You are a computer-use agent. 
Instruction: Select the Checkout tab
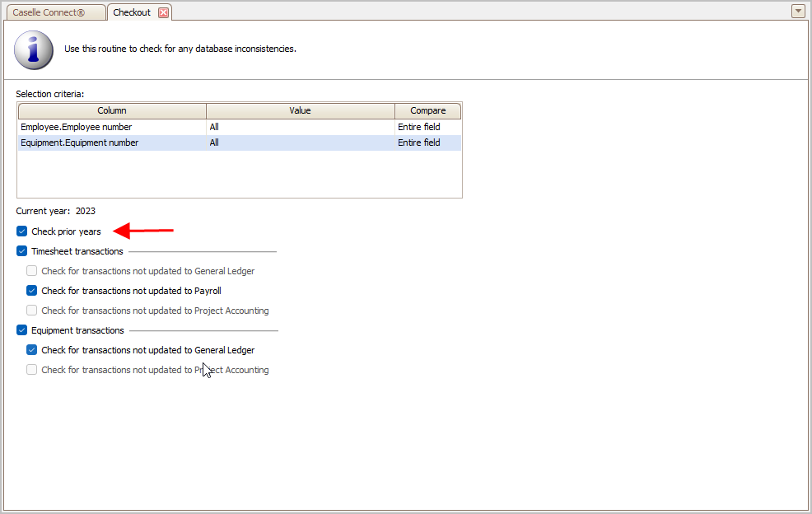(x=132, y=12)
